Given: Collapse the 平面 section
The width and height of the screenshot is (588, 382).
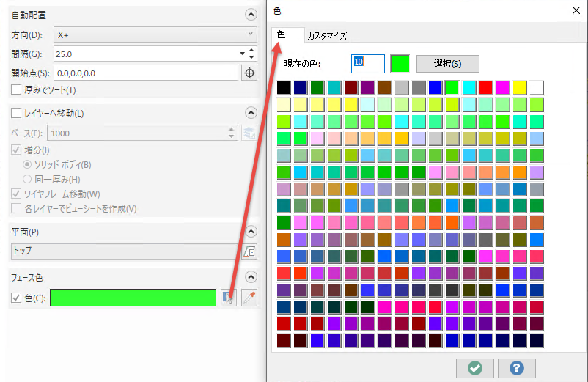Looking at the screenshot, I should point(251,232).
